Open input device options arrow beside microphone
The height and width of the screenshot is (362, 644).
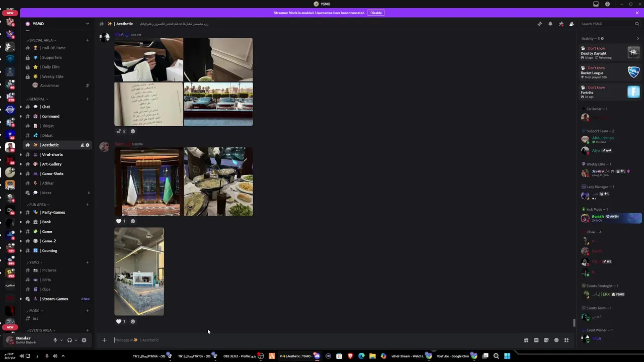(x=61, y=340)
